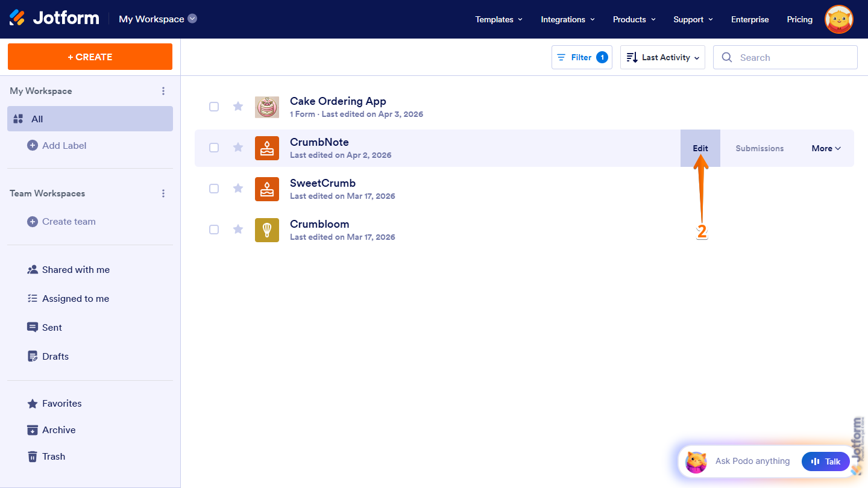Open the Integrations menu
Viewport: 868px width, 488px height.
[568, 19]
